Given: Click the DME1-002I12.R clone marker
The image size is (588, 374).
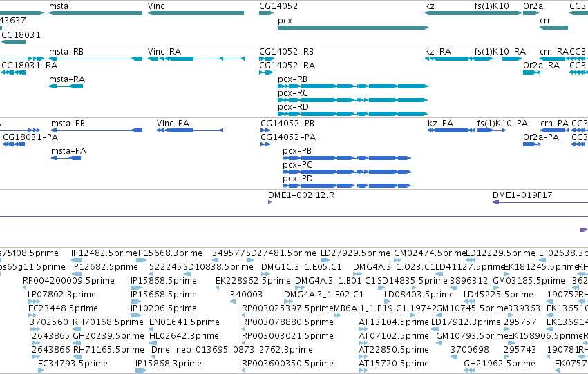Looking at the screenshot, I should (x=269, y=203).
